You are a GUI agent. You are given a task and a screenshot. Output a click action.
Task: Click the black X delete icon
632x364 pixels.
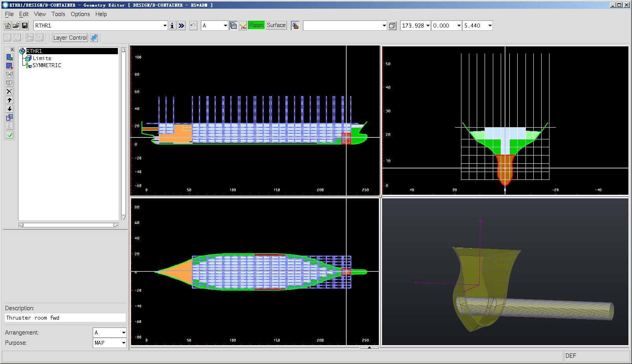[x=9, y=91]
